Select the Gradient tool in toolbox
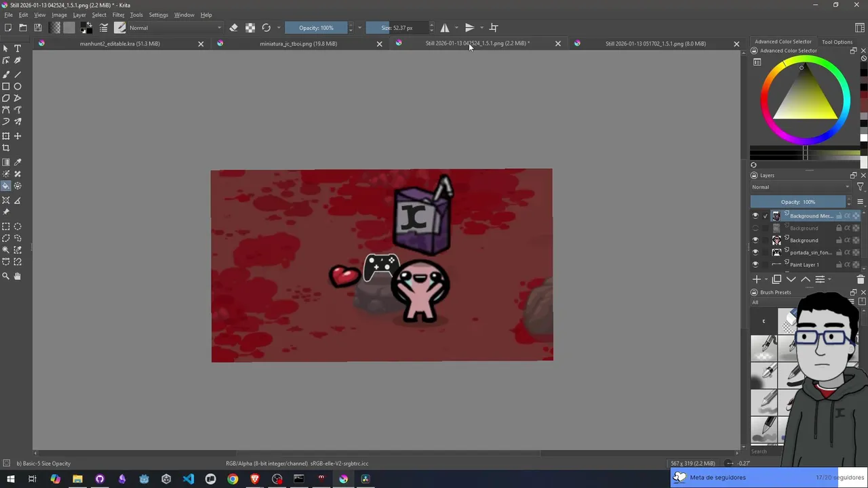868x488 pixels. point(6,163)
